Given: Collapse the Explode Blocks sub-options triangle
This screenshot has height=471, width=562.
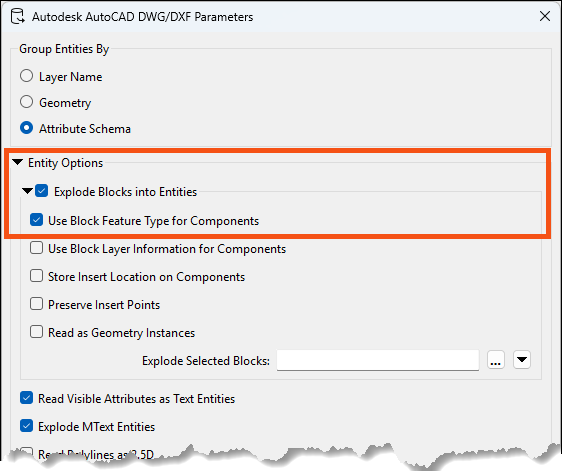Looking at the screenshot, I should point(27,191).
